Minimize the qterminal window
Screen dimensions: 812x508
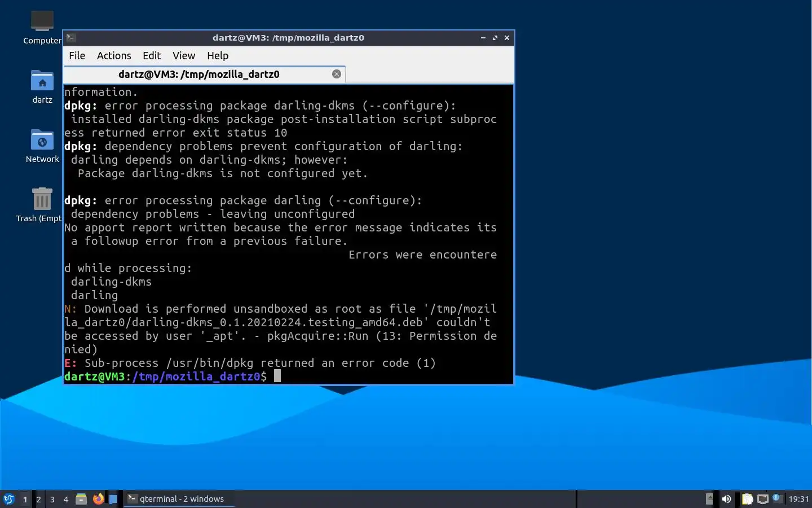pos(483,38)
